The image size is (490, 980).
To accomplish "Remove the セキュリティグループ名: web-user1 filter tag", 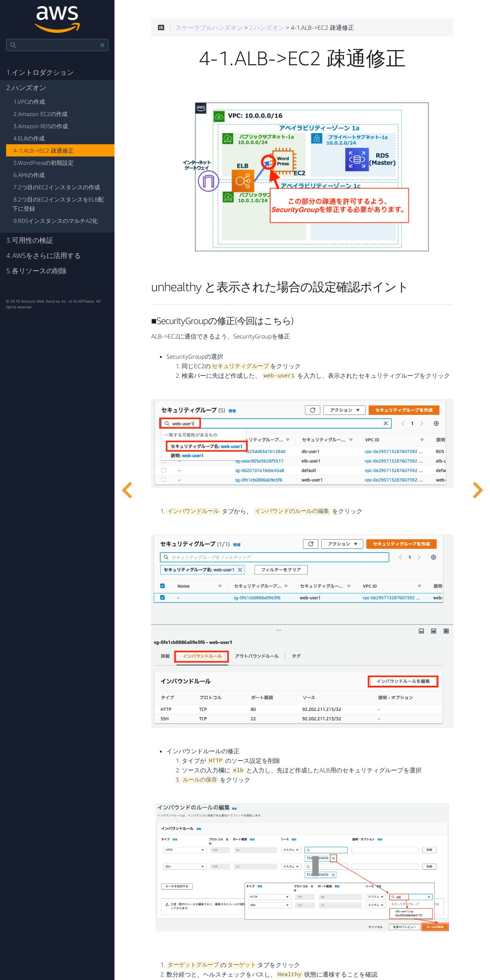I will click(240, 570).
